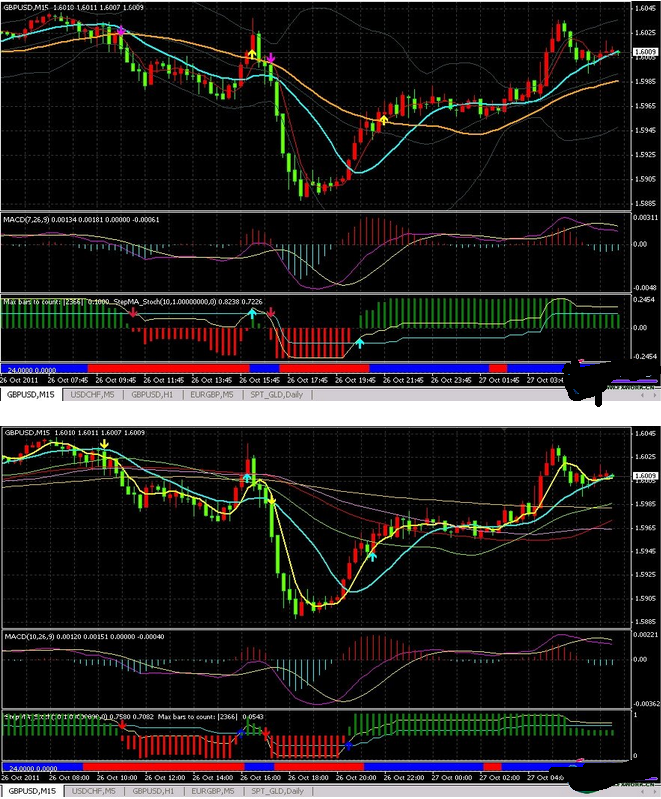
Task: Open GBPUSD,H1 tab under the MACD(7,26,9) chart
Action: click(152, 394)
